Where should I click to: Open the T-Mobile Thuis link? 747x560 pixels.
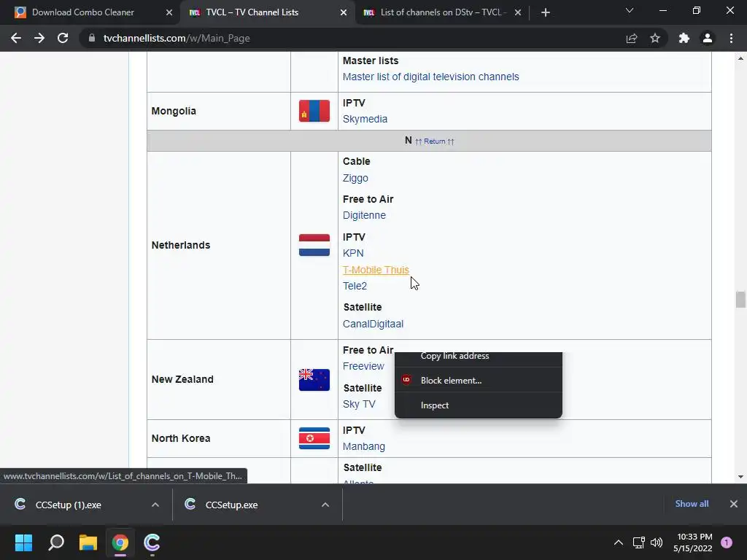[x=376, y=270]
